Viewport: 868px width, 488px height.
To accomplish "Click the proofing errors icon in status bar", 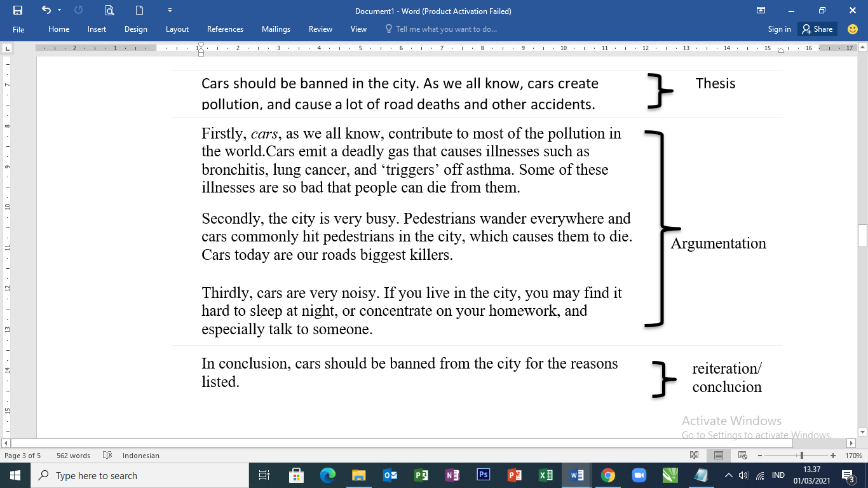I will [x=107, y=456].
